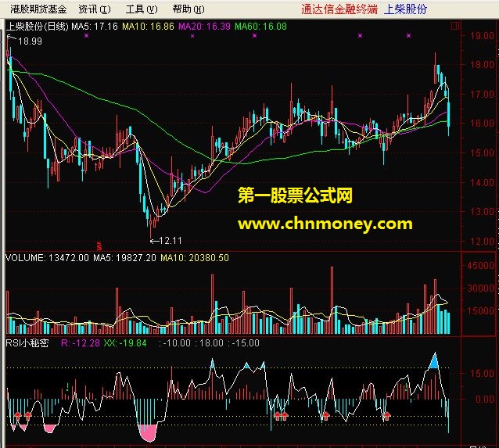Click the 30000 volume axis label
The image size is (499, 448).
[x=480, y=288]
